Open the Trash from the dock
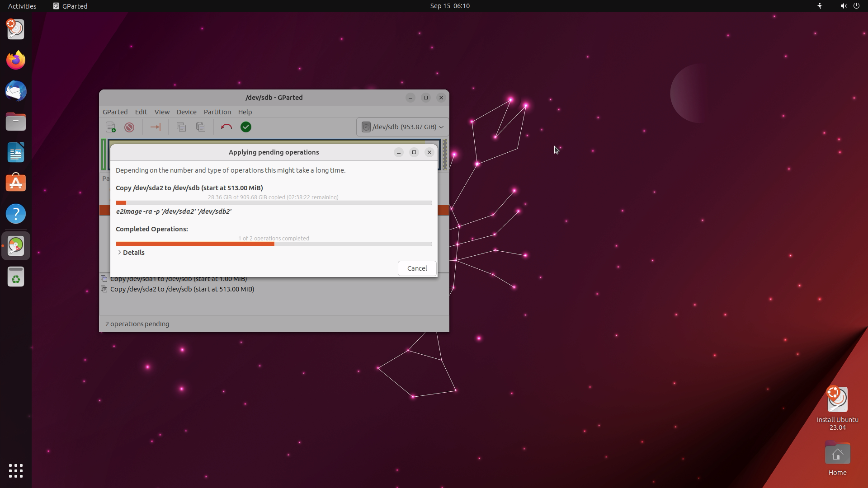Viewport: 868px width, 488px height. 16,277
